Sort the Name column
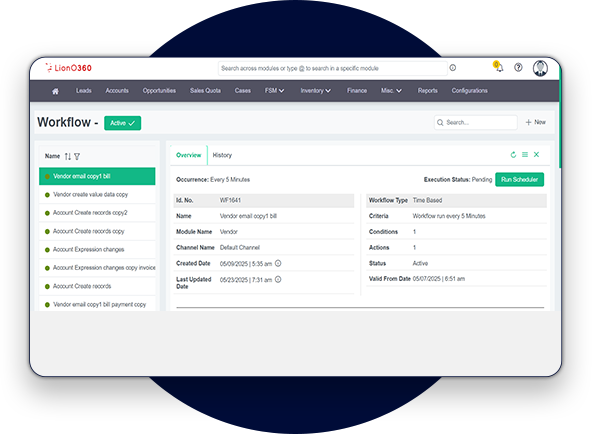Screen dimensions: 592x434 point(68,156)
